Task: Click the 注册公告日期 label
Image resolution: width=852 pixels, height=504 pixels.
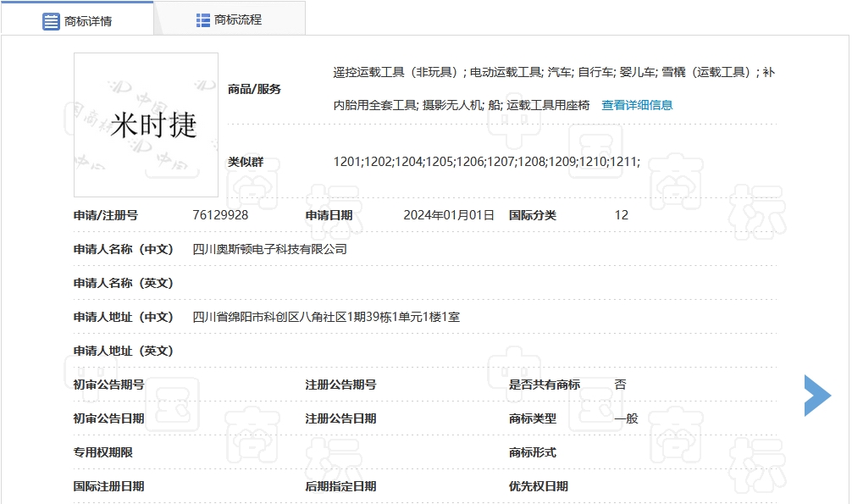Action: [x=340, y=418]
